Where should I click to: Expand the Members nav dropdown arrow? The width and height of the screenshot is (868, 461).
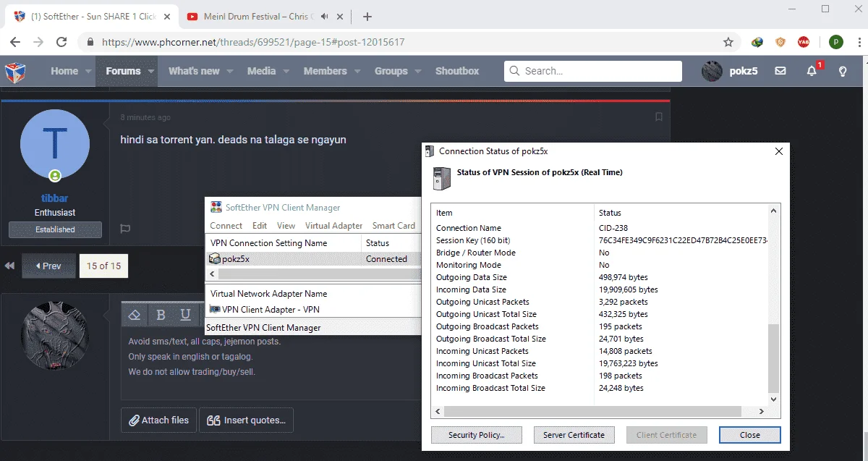pyautogui.click(x=357, y=72)
